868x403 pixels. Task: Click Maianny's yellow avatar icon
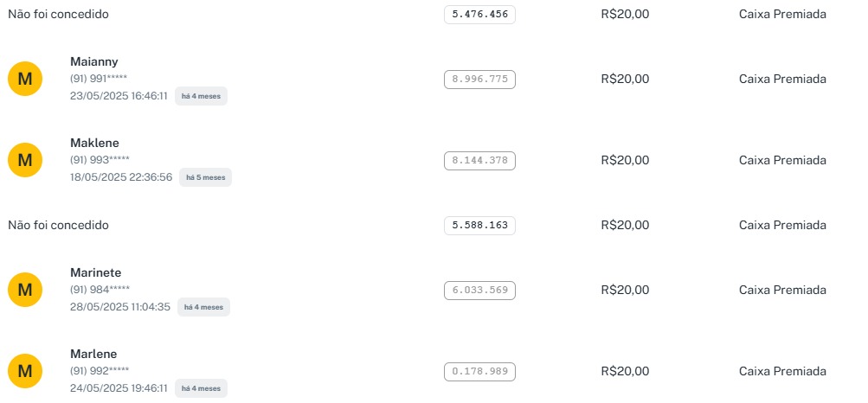[x=25, y=80]
